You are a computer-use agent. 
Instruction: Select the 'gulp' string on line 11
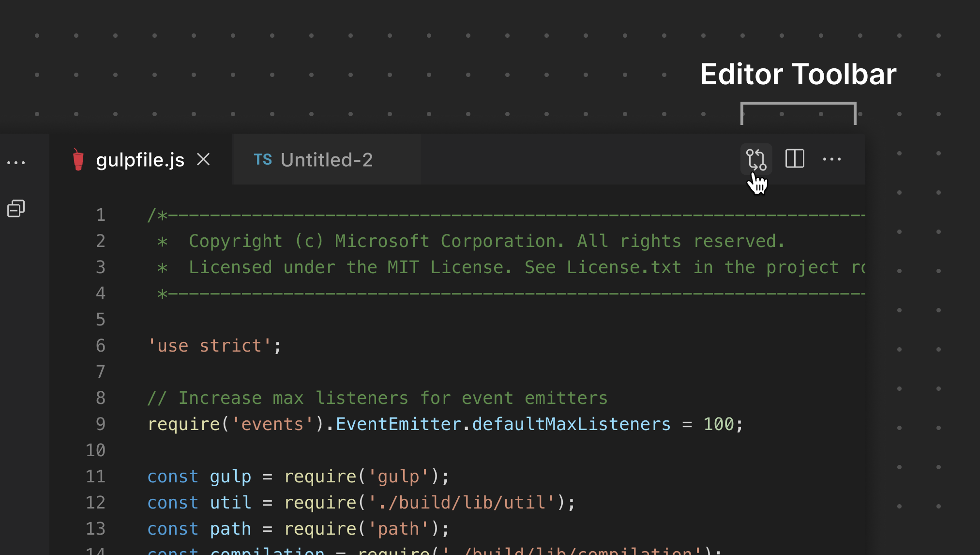[398, 476]
